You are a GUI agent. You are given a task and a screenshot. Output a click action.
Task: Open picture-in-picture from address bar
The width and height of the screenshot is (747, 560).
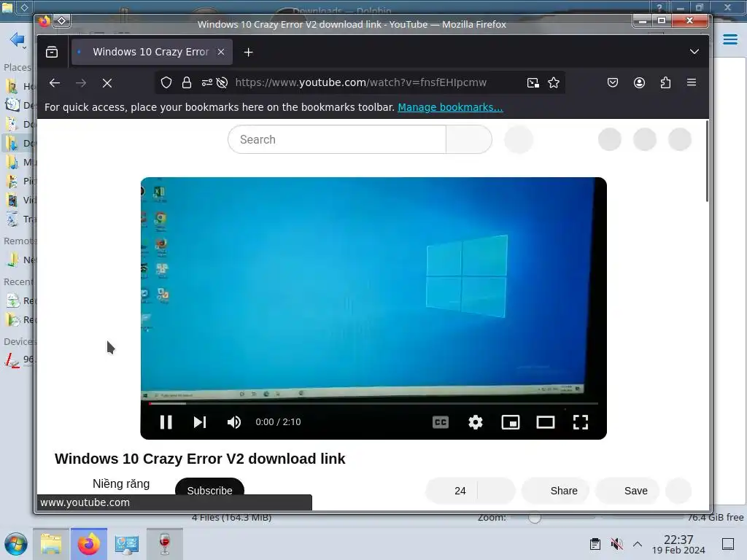coord(533,83)
